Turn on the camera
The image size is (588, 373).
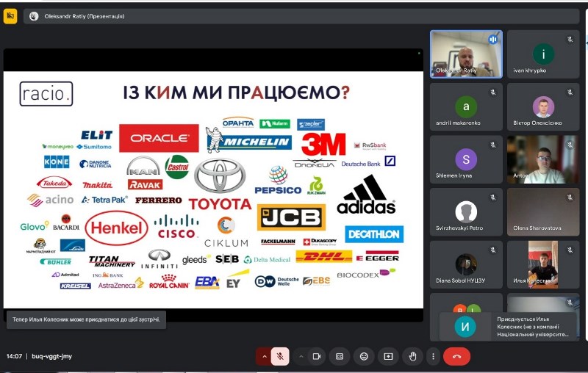317,357
